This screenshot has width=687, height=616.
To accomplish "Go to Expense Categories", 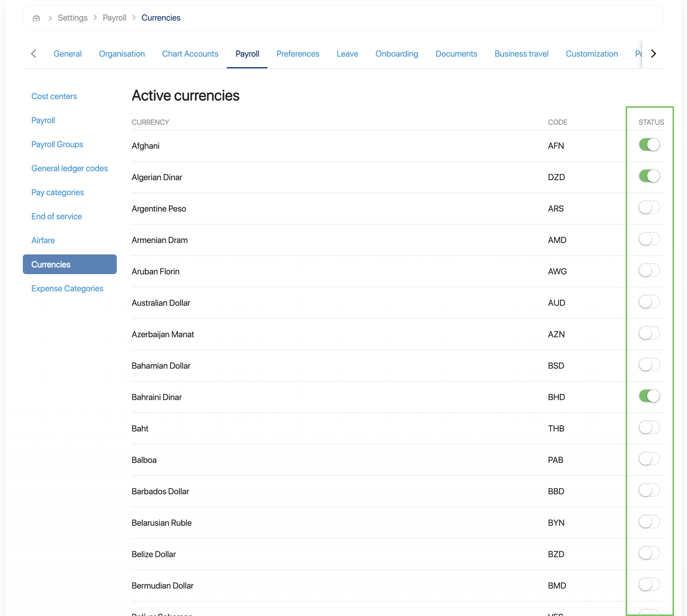I will pyautogui.click(x=67, y=289).
